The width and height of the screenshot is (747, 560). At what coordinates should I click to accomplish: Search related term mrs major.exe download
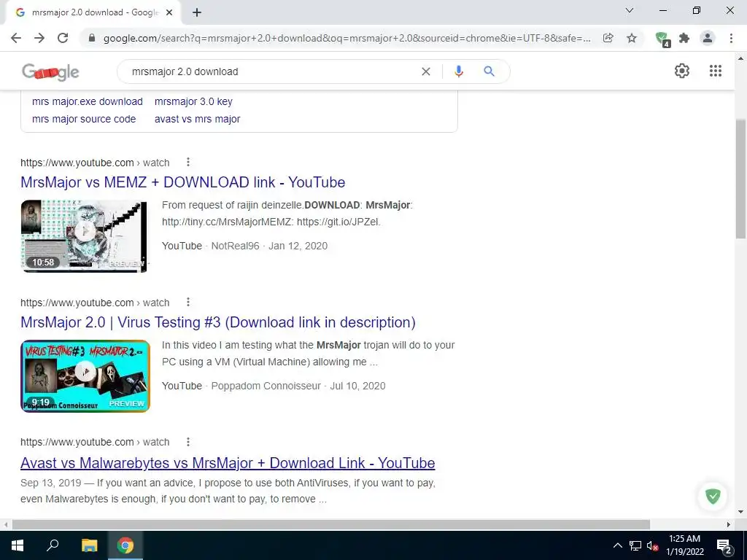tap(88, 101)
